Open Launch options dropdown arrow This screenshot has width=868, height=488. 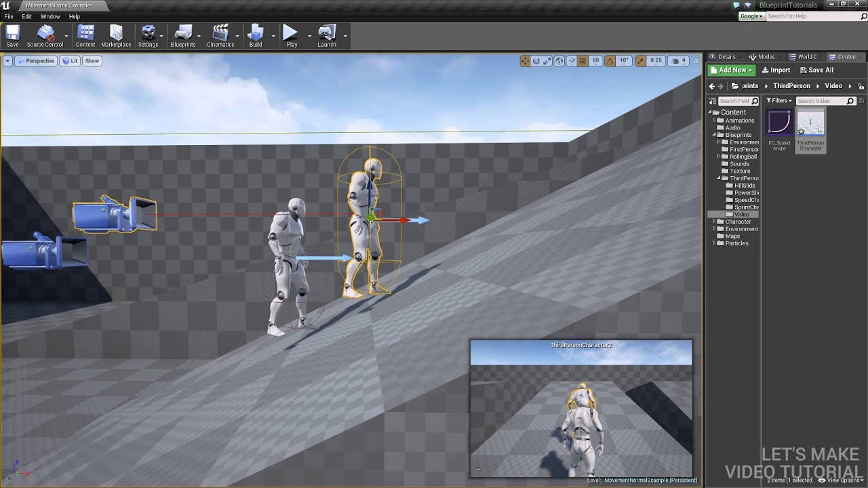[x=345, y=36]
